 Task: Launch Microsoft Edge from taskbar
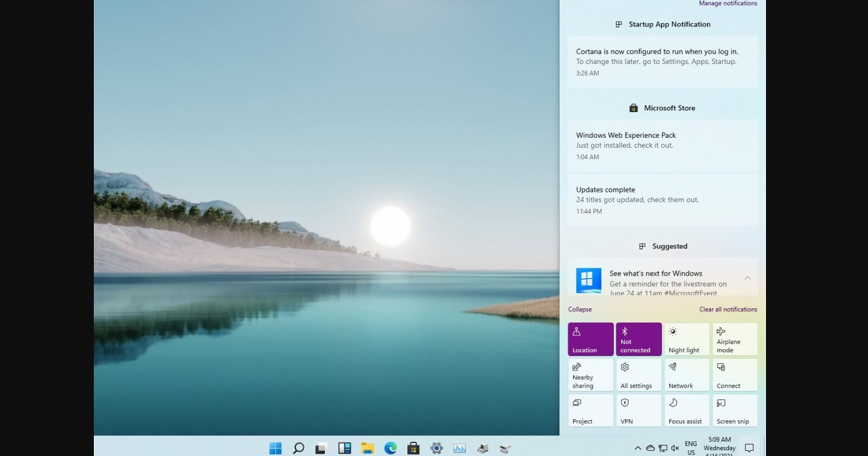click(x=391, y=448)
